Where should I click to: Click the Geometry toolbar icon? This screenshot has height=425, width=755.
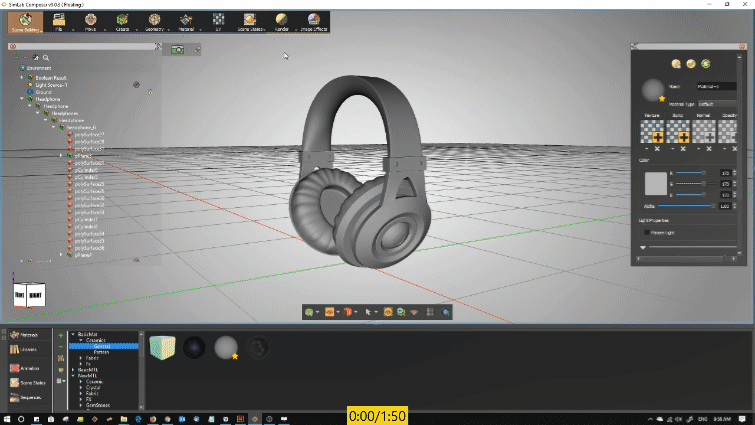(154, 21)
